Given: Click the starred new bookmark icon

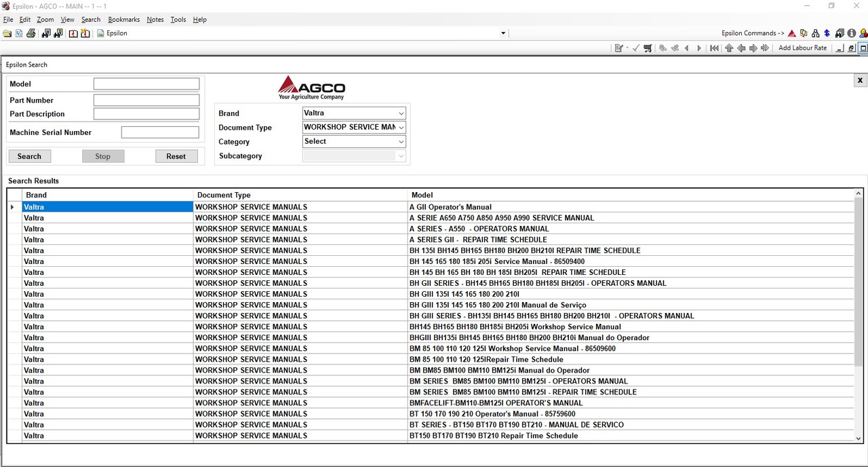Looking at the screenshot, I should (x=85, y=33).
